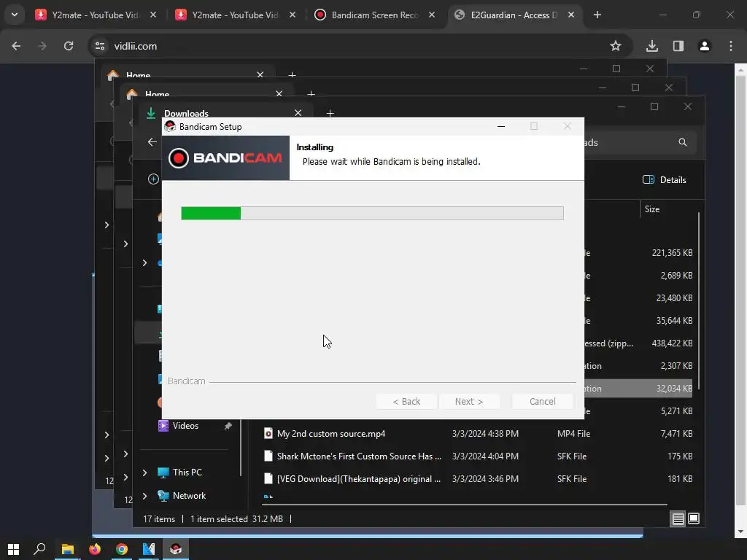
Task: Click the search icon in Explorer search box
Action: 683,142
